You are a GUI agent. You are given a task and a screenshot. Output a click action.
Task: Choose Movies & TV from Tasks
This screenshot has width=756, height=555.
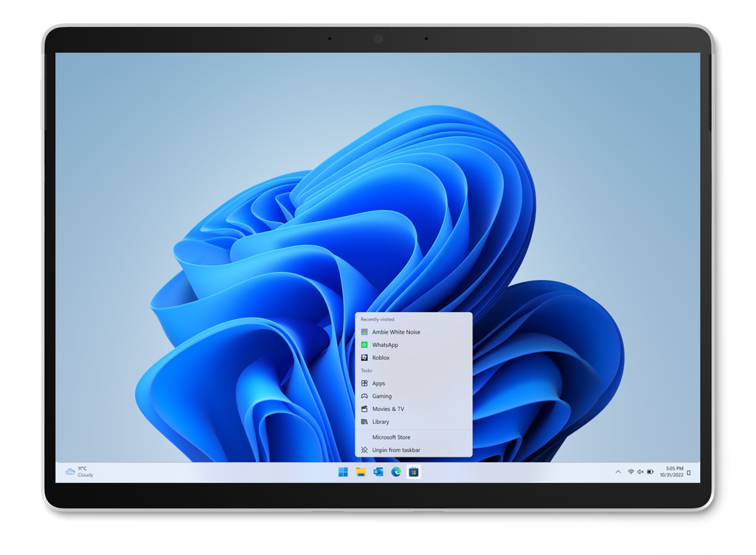tap(388, 409)
